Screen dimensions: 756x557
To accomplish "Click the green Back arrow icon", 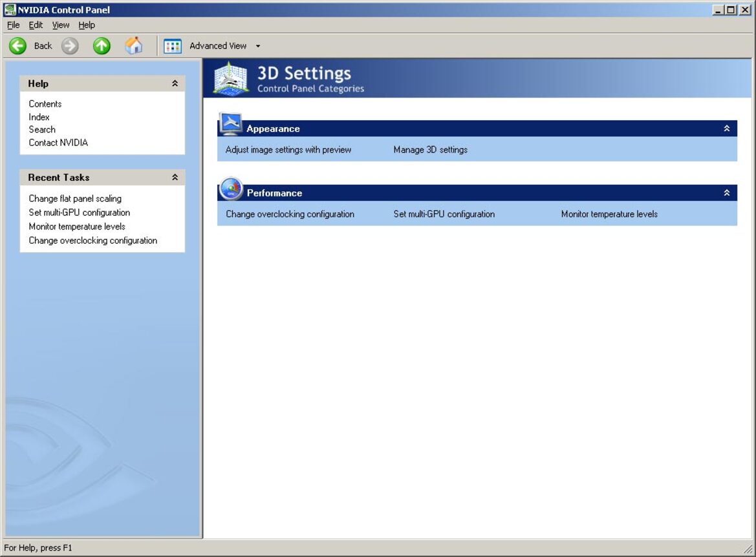I will [x=18, y=47].
